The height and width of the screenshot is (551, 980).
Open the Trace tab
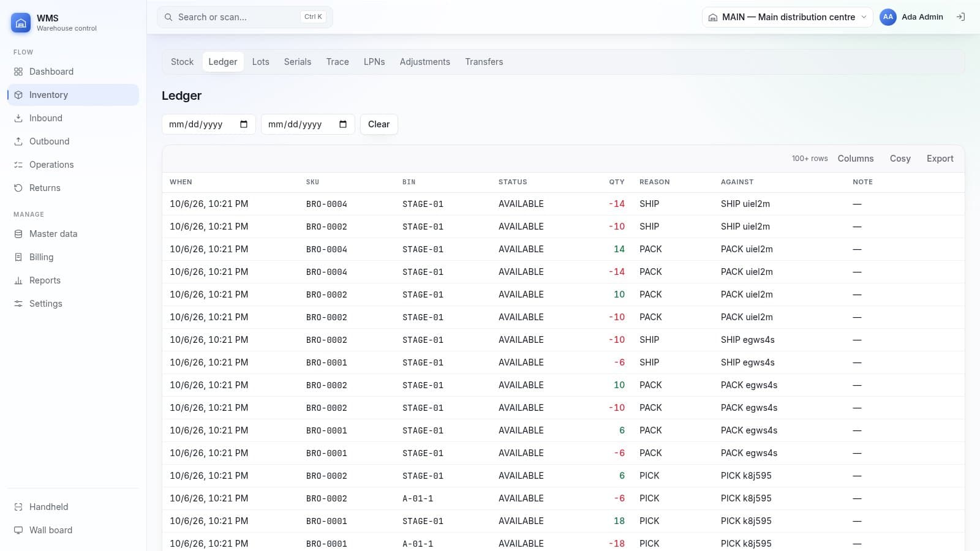(x=337, y=62)
